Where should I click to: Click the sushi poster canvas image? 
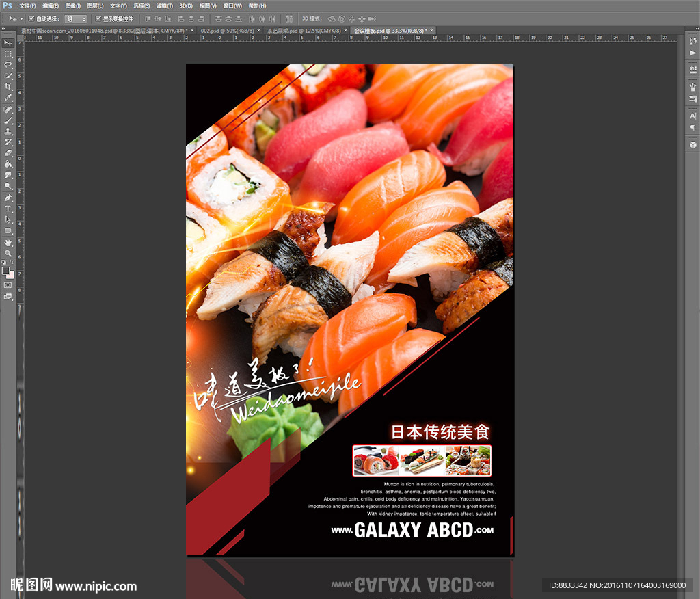349,310
